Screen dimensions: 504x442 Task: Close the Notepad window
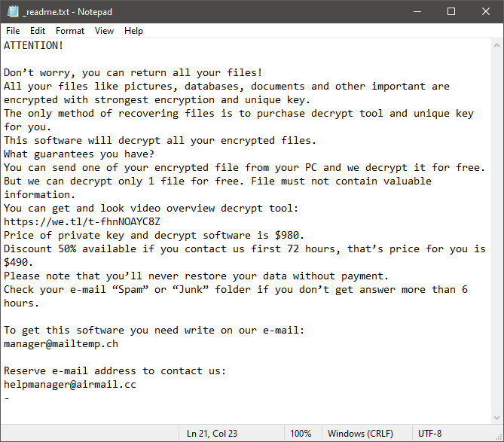point(486,11)
